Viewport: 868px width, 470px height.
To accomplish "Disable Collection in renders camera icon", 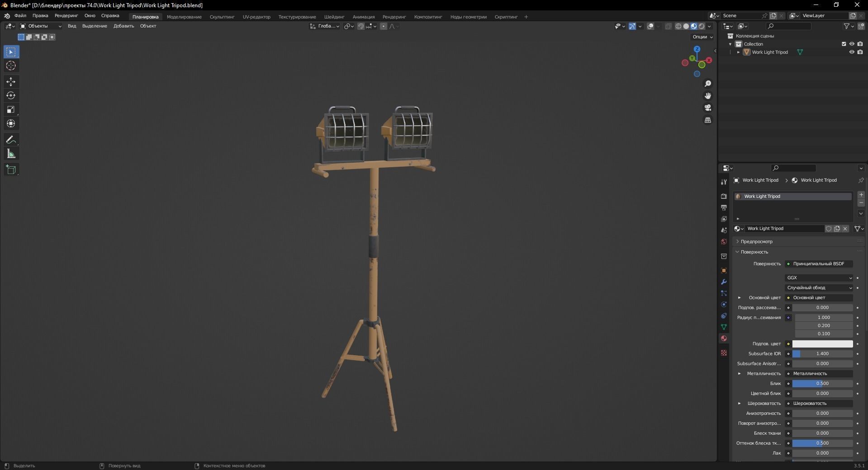I will point(860,44).
